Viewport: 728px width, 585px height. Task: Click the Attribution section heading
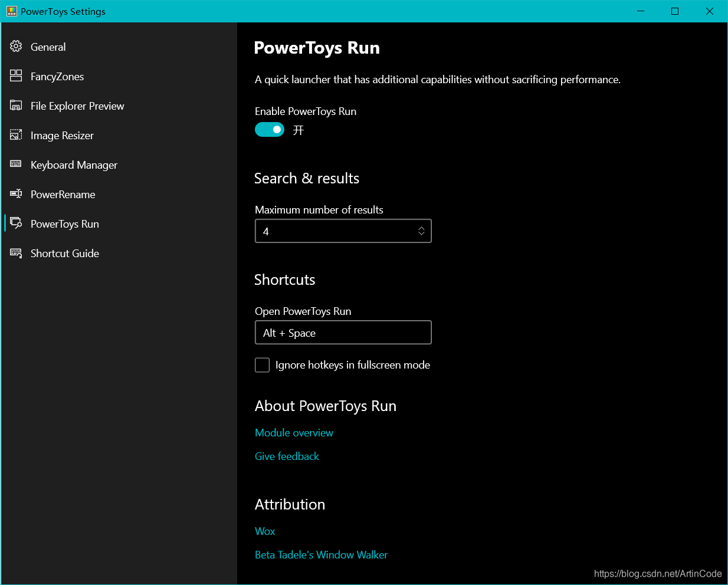(290, 505)
